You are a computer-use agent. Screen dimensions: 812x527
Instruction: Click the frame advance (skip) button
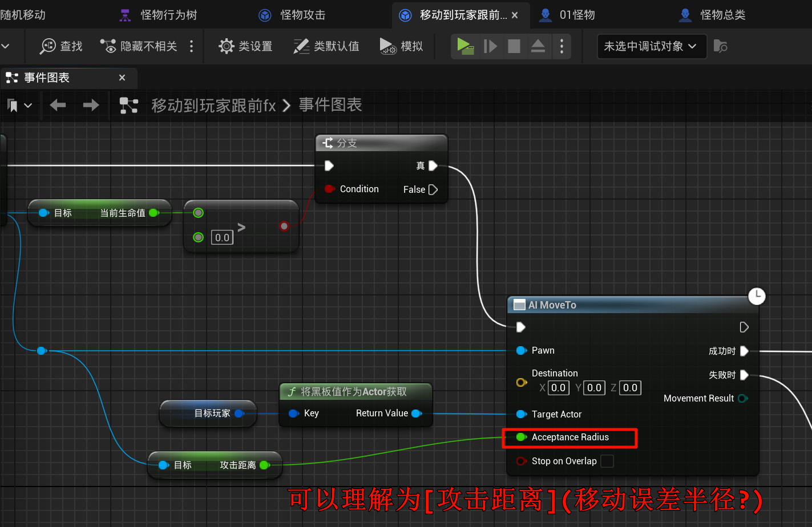click(x=490, y=46)
